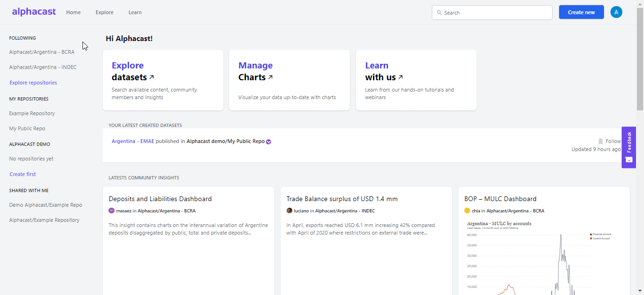Click Explore repositories link
Screen dimensions: 644x295
point(33,83)
